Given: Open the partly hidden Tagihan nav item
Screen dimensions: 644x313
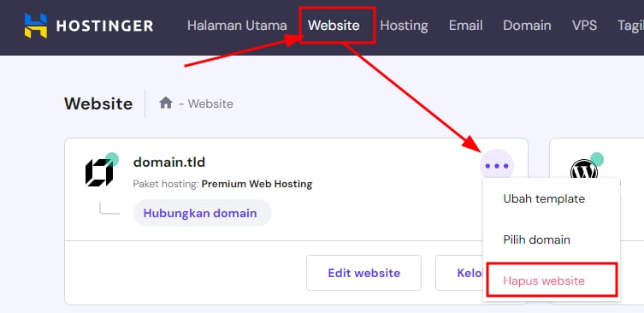Looking at the screenshot, I should click(630, 26).
